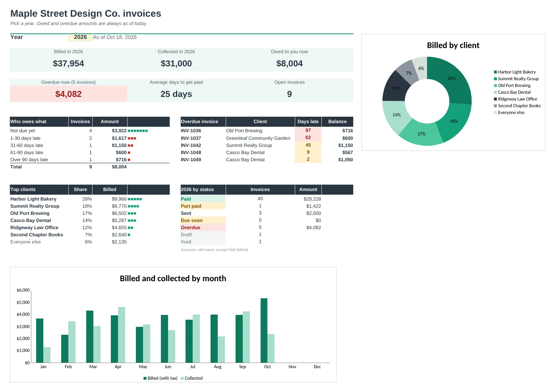This screenshot has height=392, width=555.
Task: Click the Harbor Light Bakery legend swatch
Action: pyautogui.click(x=495, y=72)
